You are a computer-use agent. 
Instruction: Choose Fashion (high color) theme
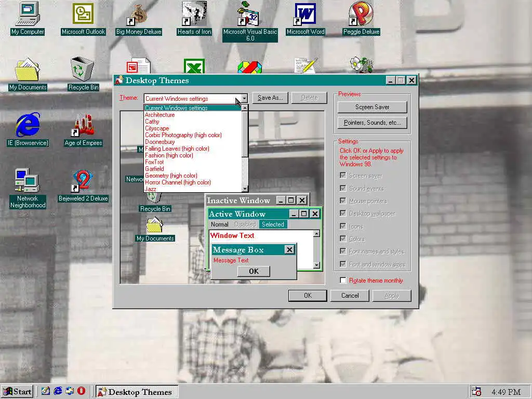[193, 155]
